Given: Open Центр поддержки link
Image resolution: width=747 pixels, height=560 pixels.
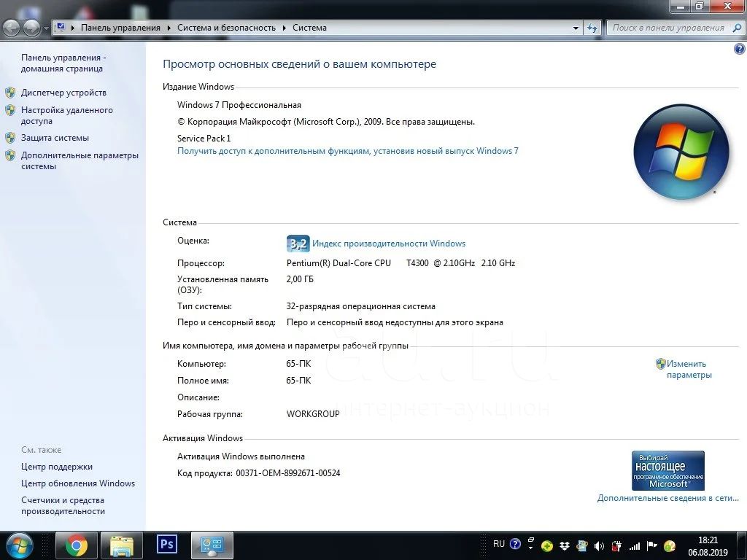Looking at the screenshot, I should tap(57, 467).
